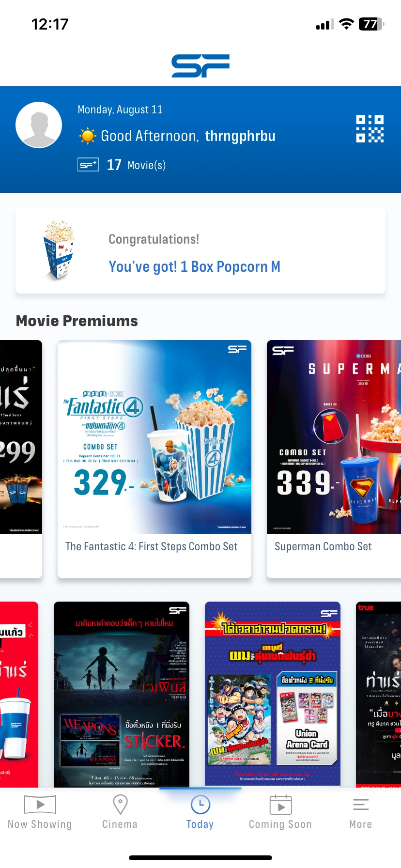Tap the profile avatar picture
Viewport: 401px width, 868px height.
tap(39, 125)
